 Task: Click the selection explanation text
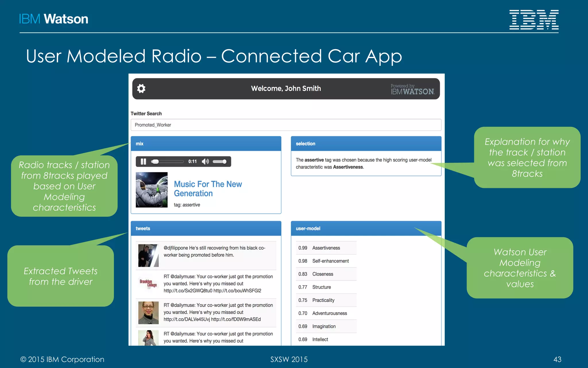coord(363,163)
